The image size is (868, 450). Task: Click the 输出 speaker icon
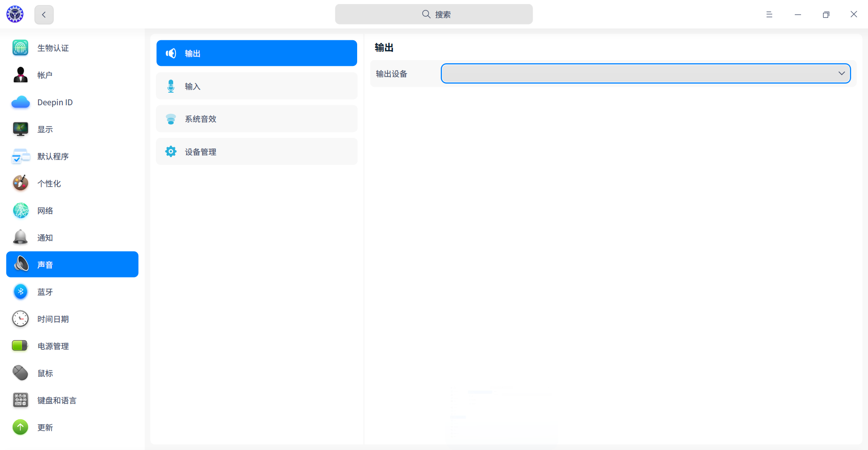click(x=171, y=53)
